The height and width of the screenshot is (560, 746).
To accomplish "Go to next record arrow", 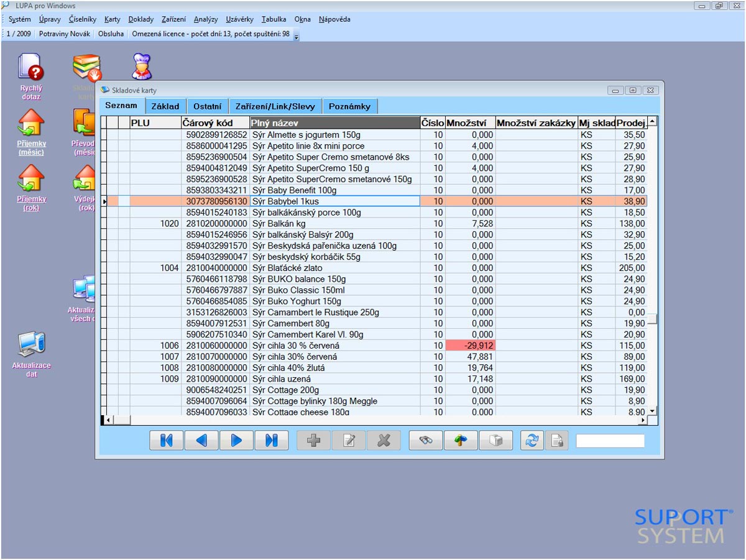I will pos(236,440).
